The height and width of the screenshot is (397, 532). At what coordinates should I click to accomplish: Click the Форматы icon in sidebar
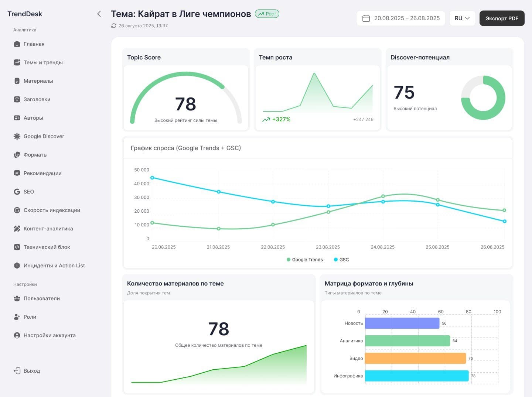(x=17, y=155)
